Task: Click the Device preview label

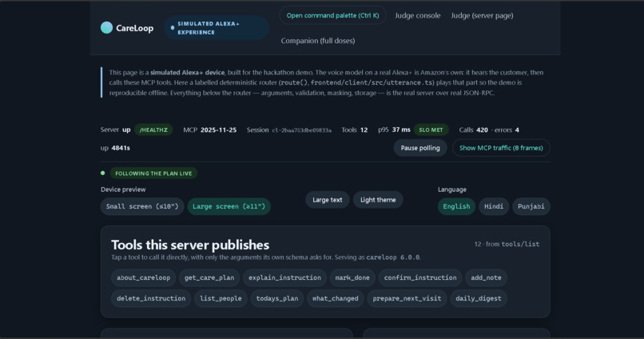Action: tap(123, 189)
